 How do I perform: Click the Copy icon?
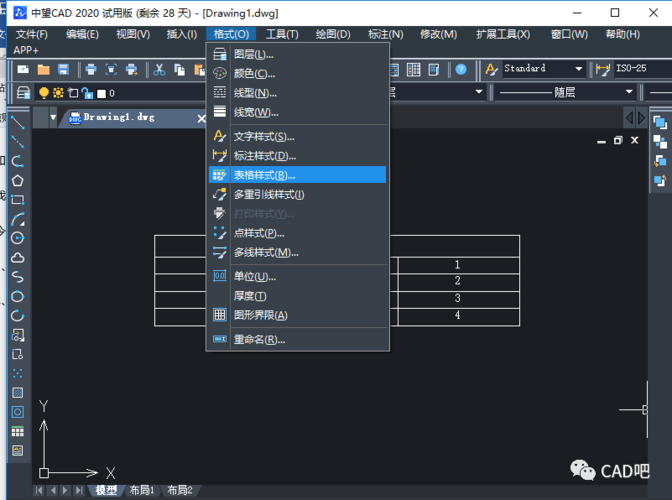(x=179, y=69)
